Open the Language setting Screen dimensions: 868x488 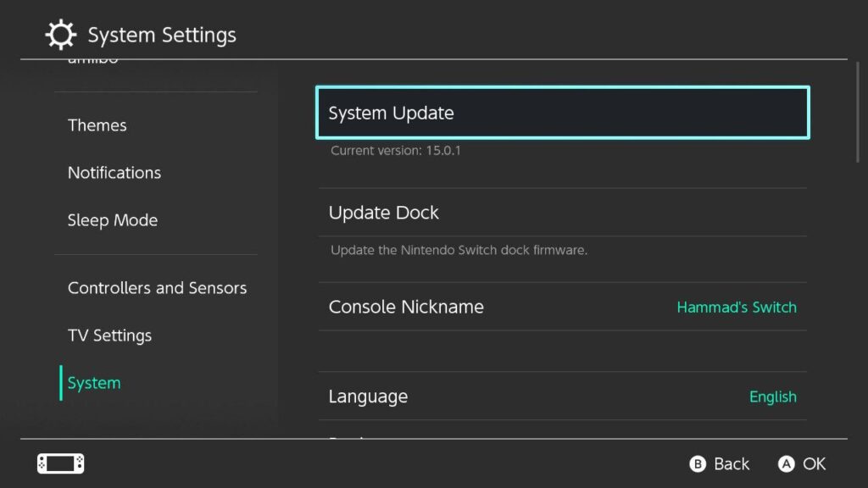point(562,396)
